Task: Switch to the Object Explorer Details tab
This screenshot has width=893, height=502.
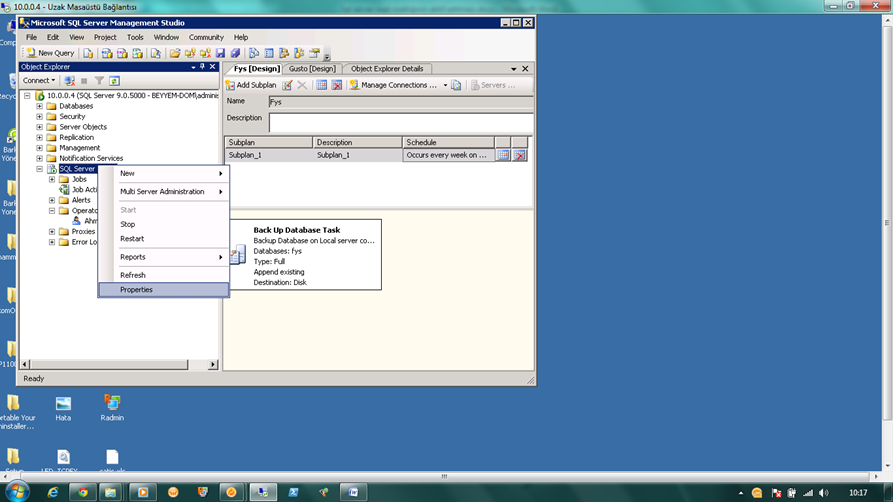Action: [x=387, y=68]
